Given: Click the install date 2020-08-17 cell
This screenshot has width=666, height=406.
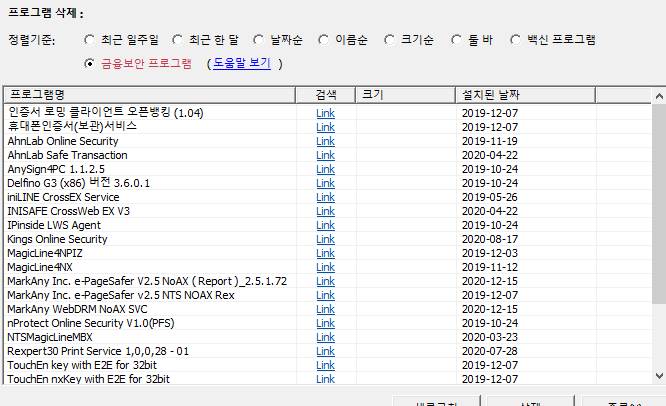Looking at the screenshot, I should [490, 239].
